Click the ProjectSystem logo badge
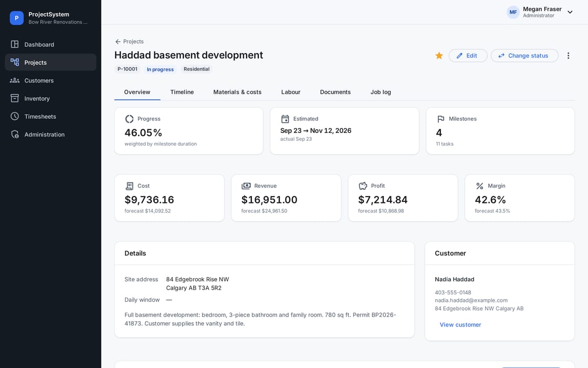The image size is (588, 368). [x=16, y=18]
